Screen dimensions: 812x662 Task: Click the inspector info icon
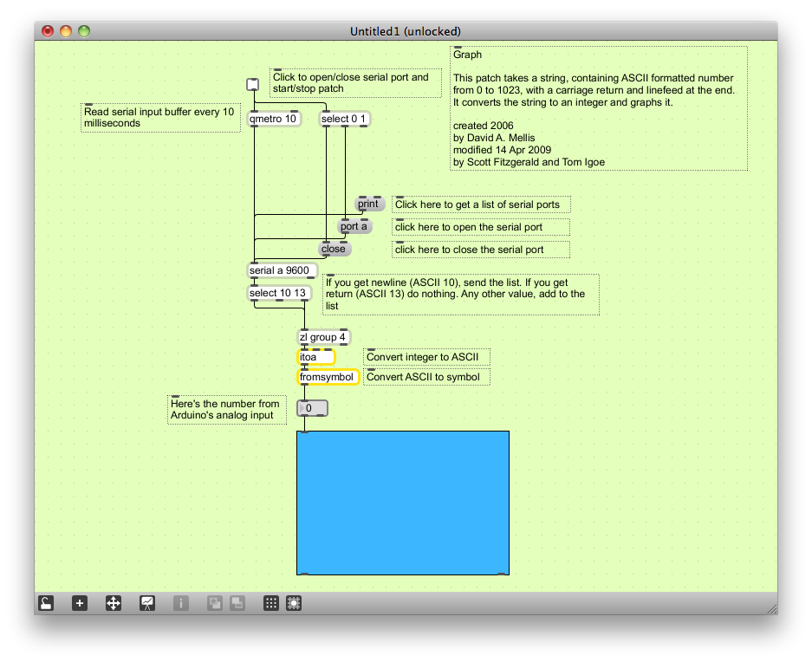181,603
